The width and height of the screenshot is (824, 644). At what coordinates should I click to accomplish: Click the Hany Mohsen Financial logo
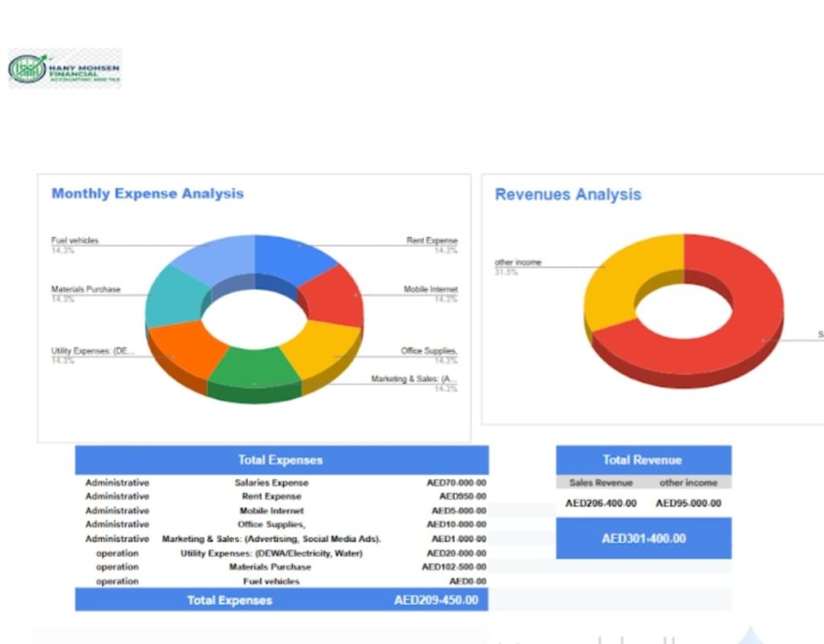(x=64, y=68)
